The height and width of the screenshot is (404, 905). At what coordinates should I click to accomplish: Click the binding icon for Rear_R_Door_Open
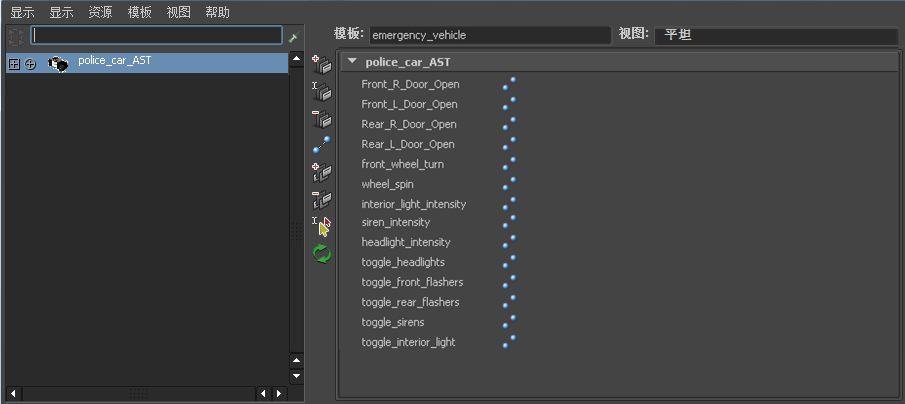pos(508,124)
